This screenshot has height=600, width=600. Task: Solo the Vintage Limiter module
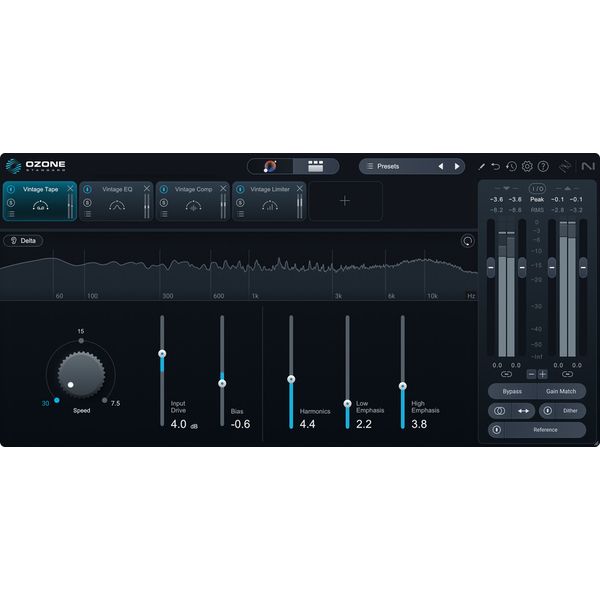[240, 202]
